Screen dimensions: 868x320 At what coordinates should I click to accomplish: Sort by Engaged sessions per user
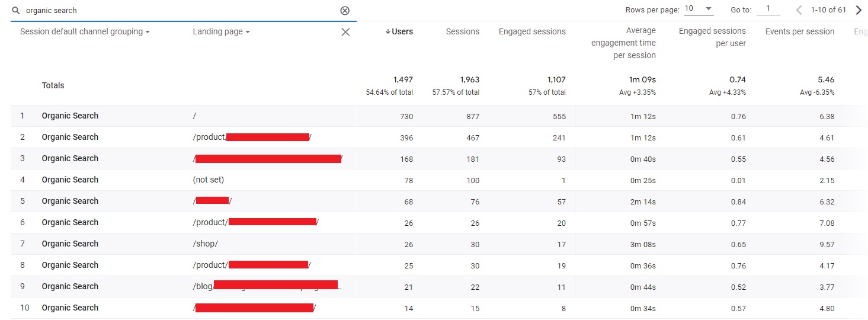712,37
